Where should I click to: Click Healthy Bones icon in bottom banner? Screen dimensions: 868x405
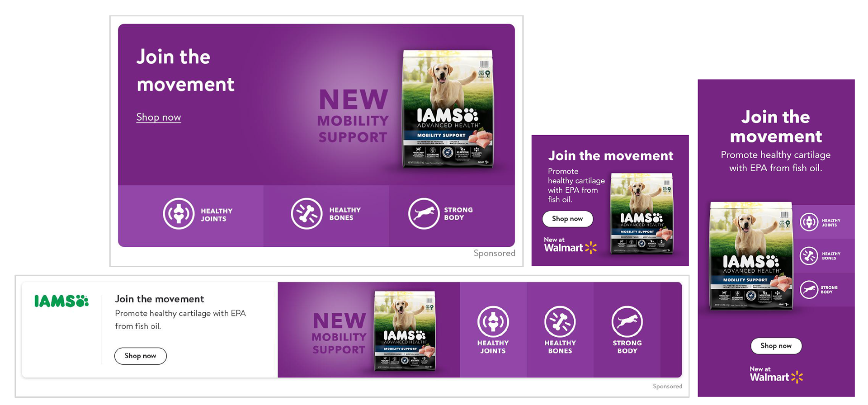click(560, 322)
